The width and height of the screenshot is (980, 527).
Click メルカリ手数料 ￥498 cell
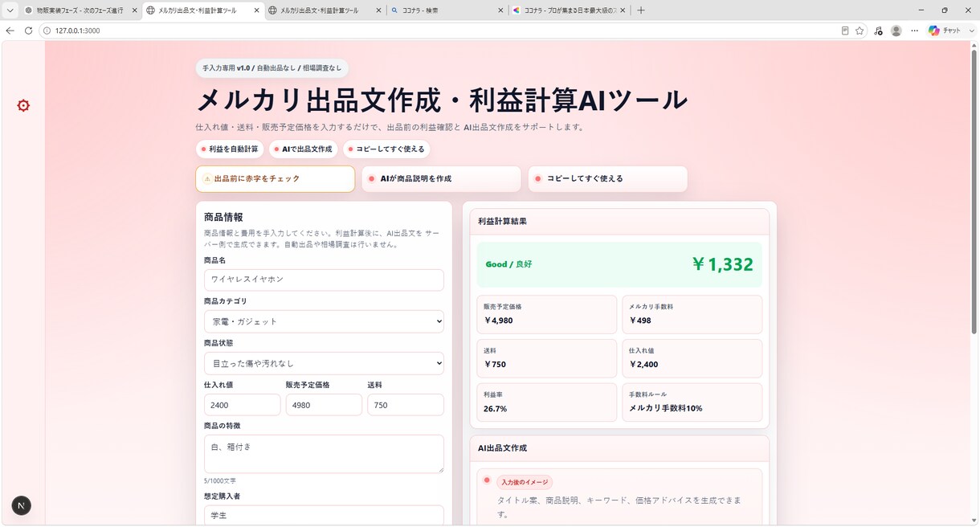tap(692, 314)
